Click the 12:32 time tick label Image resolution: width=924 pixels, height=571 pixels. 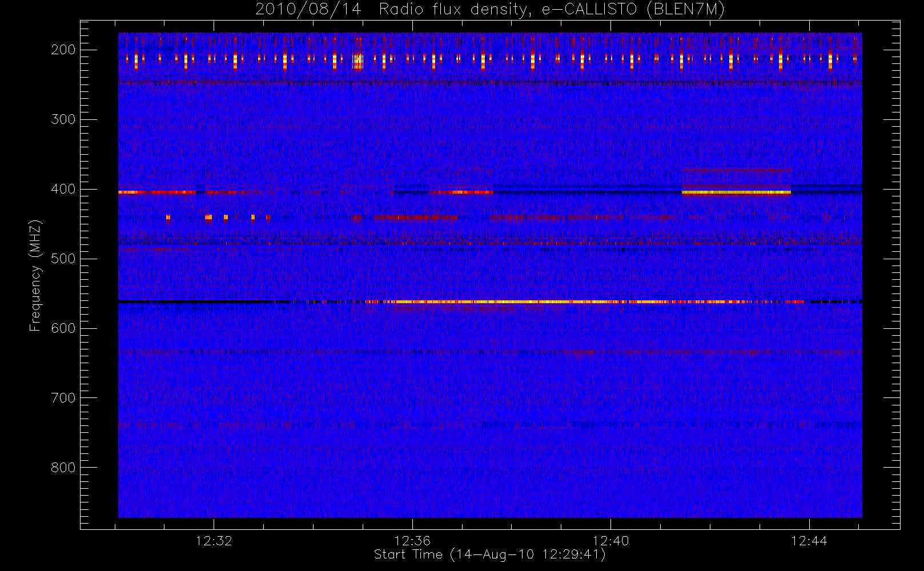[x=214, y=541]
